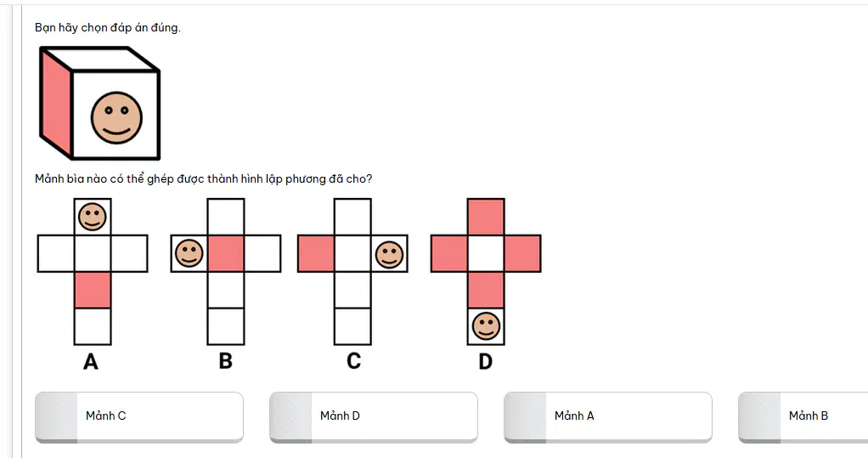Click the pink left square in net C
This screenshot has width=868, height=458.
[316, 253]
